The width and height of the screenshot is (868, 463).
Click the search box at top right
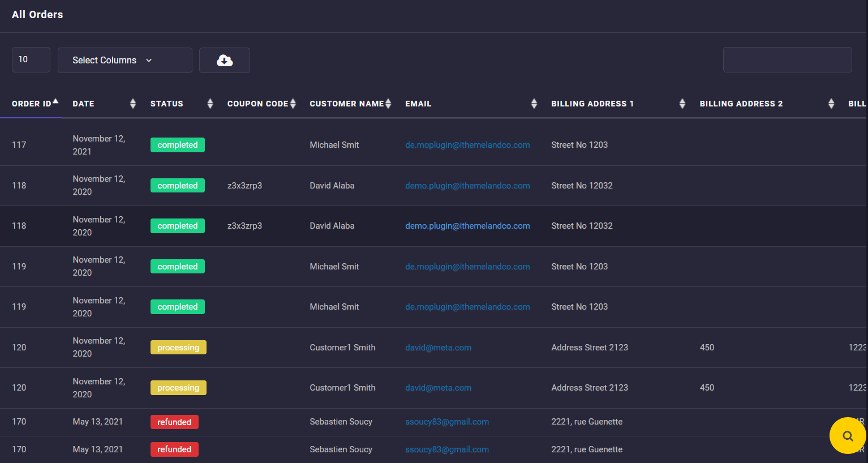787,59
